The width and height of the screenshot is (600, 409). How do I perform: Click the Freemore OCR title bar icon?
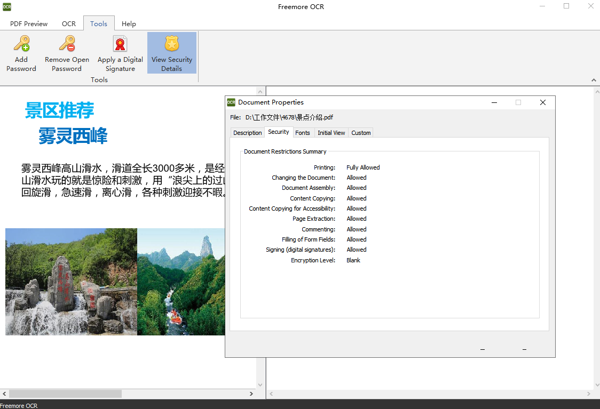7,7
